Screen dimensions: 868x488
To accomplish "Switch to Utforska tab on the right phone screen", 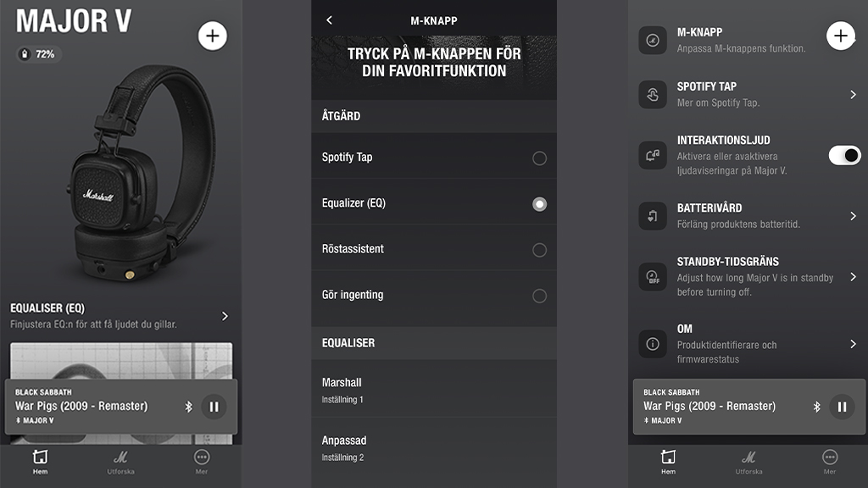I will point(749,462).
